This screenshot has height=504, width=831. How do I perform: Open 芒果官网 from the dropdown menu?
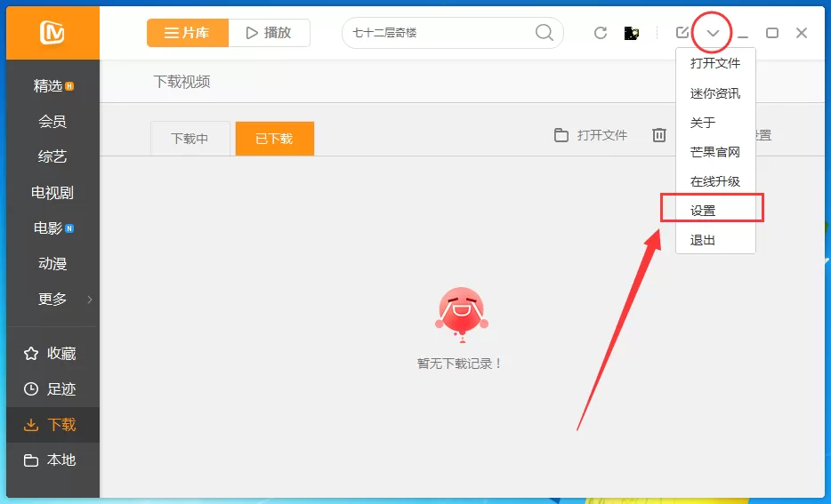pos(715,153)
